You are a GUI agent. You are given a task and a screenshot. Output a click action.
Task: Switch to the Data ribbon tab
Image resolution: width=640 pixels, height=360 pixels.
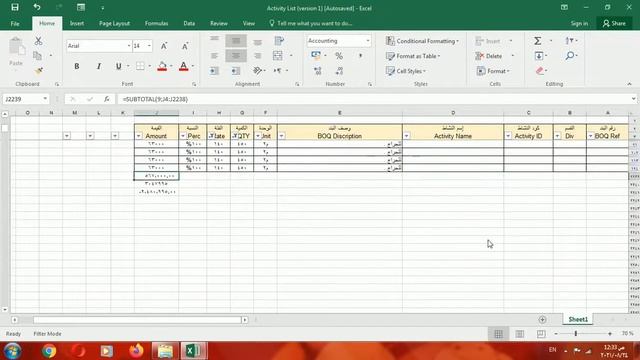pyautogui.click(x=189, y=23)
